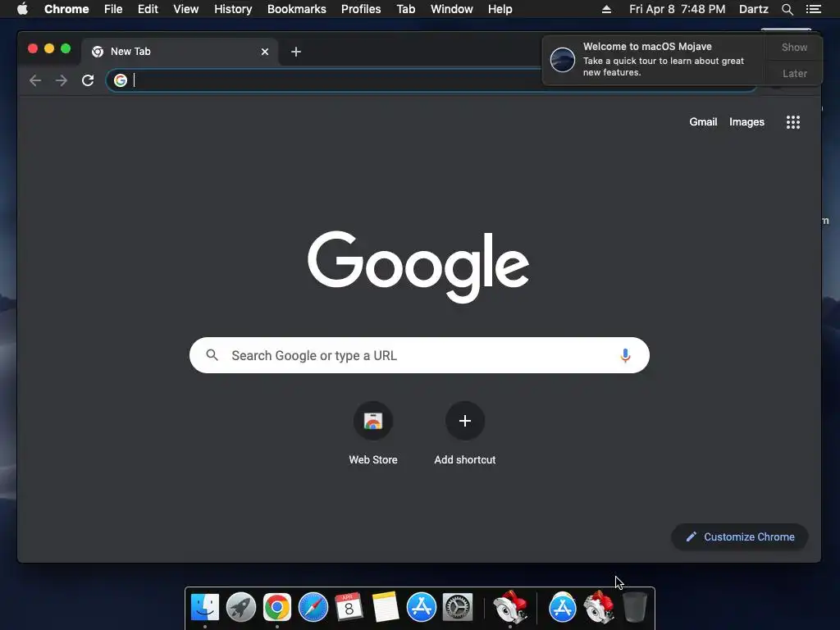Open the Help menu
Viewport: 840px width, 630px height.
coord(500,9)
